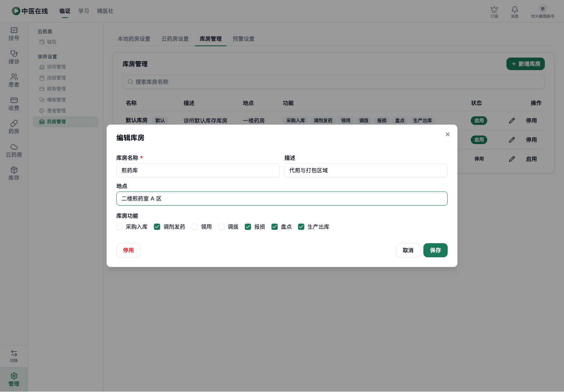Open 消息 notifications bell icon

pos(515,12)
